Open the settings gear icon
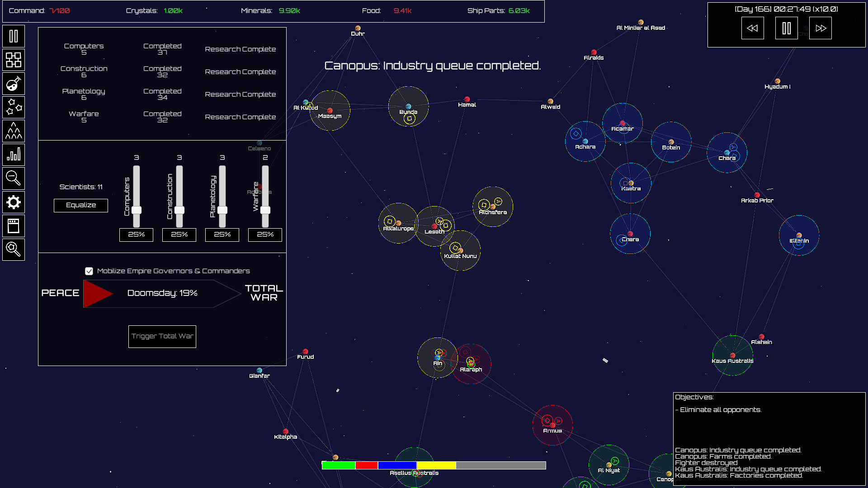868x488 pixels. point(14,202)
